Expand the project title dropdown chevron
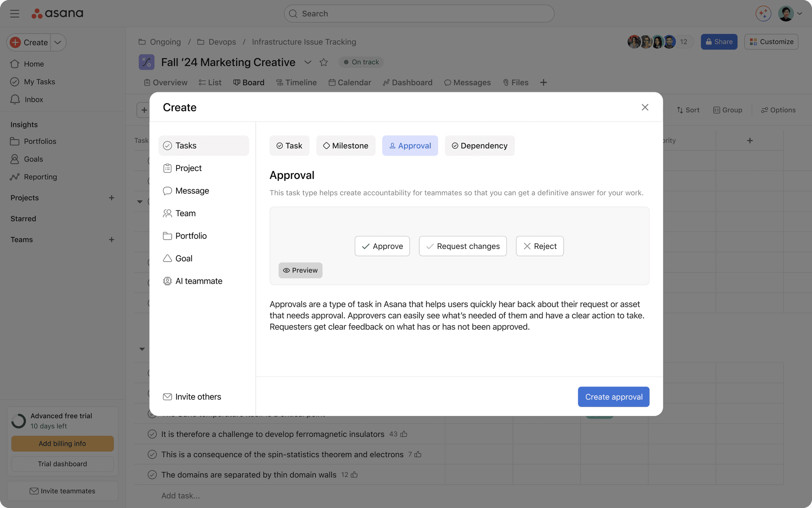 point(308,62)
